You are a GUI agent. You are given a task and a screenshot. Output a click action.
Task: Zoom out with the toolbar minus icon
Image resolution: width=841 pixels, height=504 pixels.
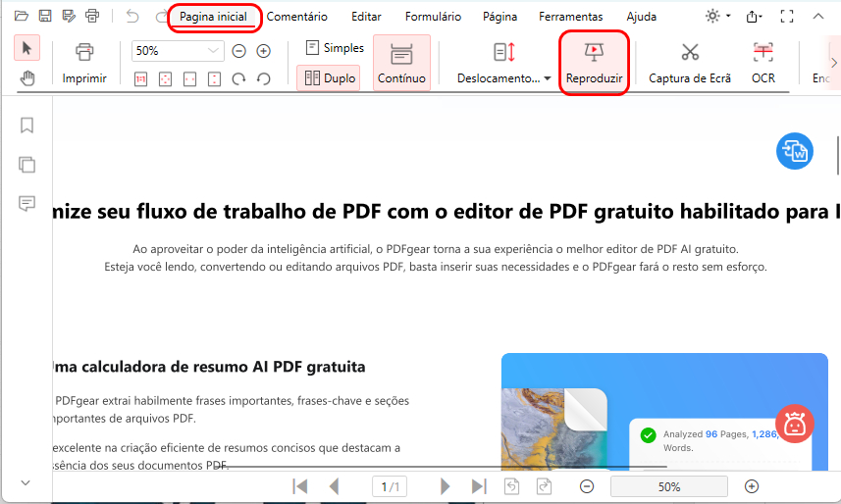238,51
